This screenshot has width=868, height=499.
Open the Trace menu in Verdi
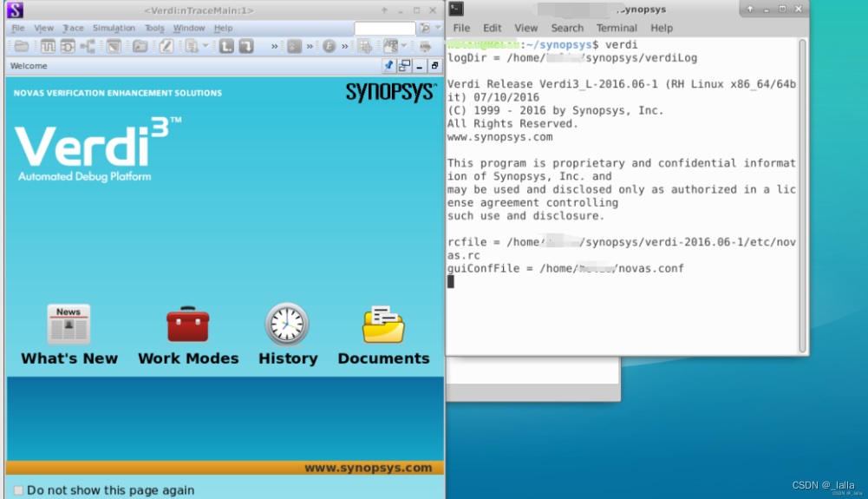(x=74, y=28)
